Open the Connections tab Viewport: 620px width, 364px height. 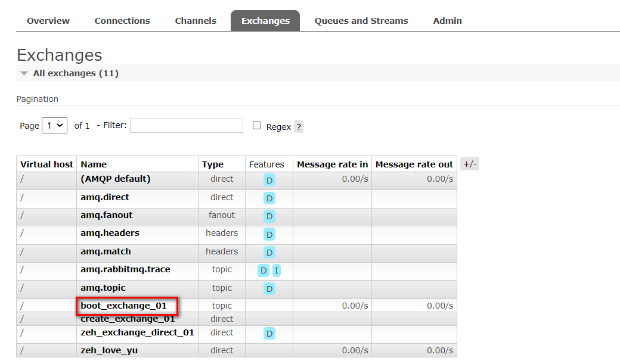122,21
